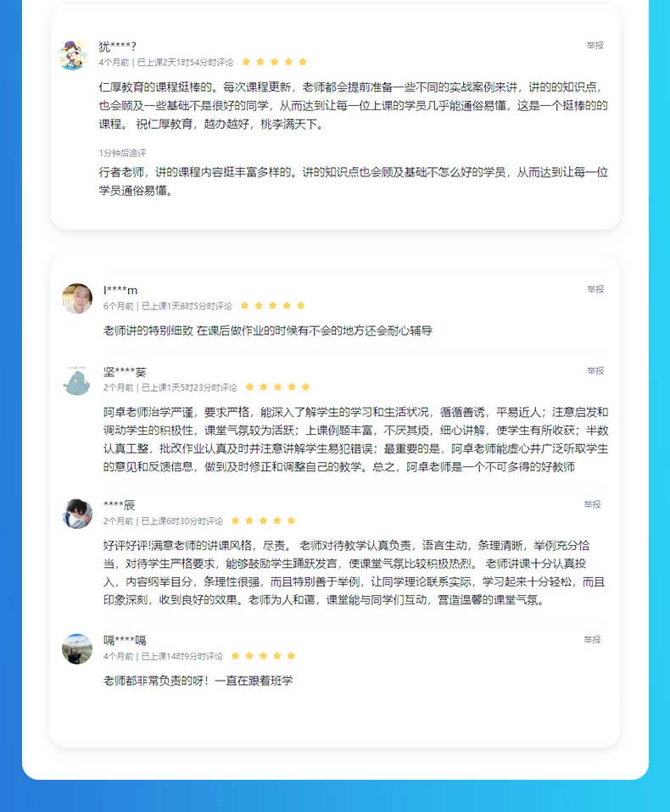Screen dimensions: 670x812
Task: Click the third star in 坚****葵's rating
Action: point(277,387)
